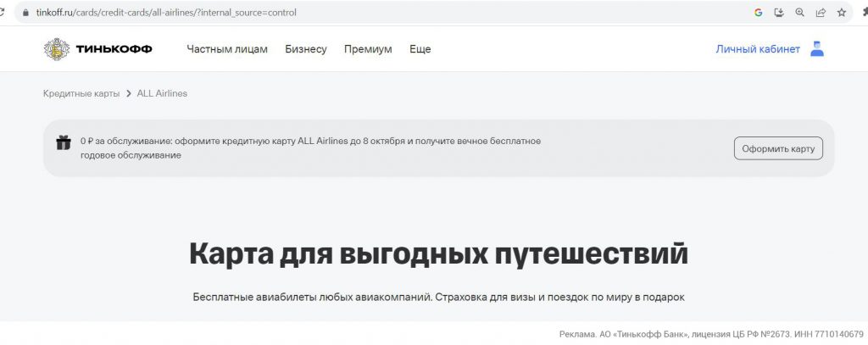The width and height of the screenshot is (868, 345).
Task: Click the gift box icon in banner
Action: click(64, 143)
